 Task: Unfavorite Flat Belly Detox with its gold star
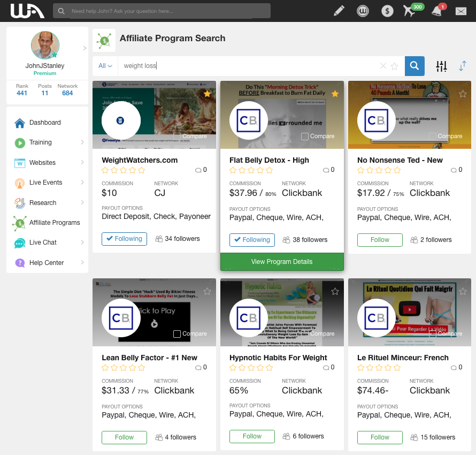click(x=335, y=94)
